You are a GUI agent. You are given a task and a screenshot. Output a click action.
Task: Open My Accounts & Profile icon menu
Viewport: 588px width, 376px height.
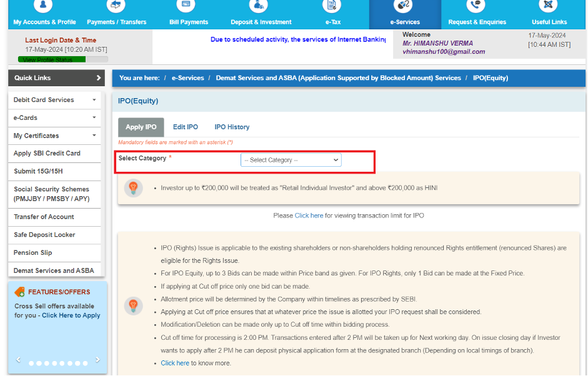44,6
